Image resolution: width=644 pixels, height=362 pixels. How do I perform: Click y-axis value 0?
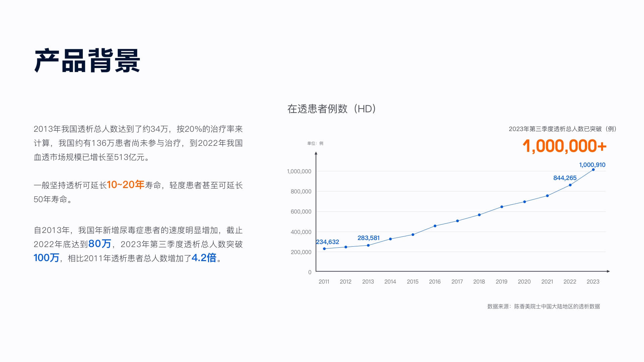coord(310,272)
